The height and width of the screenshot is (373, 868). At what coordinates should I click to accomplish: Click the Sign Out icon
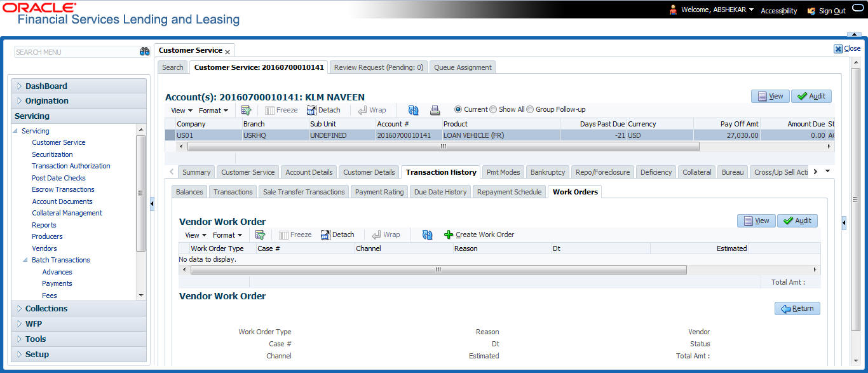pos(811,11)
